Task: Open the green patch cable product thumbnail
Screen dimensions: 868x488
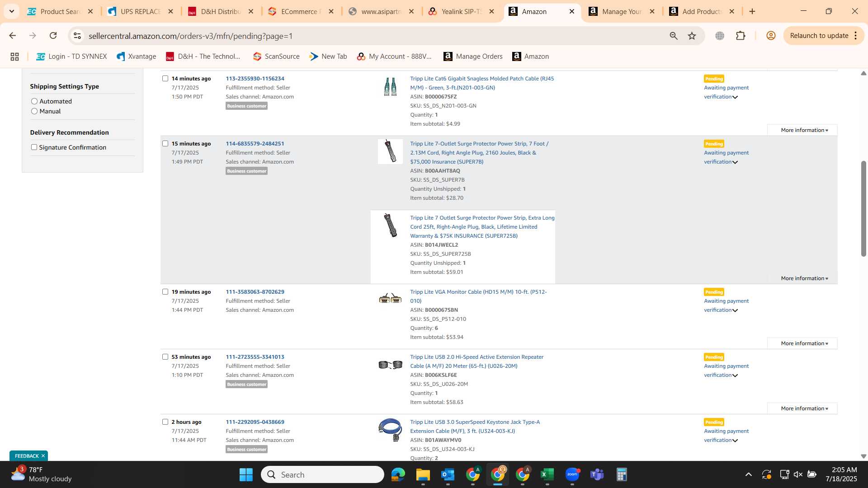Action: [390, 86]
